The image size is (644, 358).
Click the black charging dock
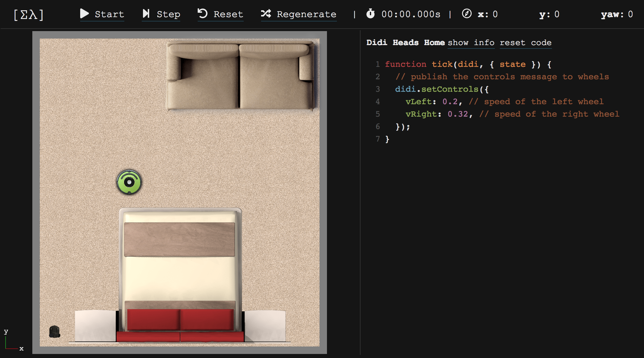pyautogui.click(x=55, y=332)
